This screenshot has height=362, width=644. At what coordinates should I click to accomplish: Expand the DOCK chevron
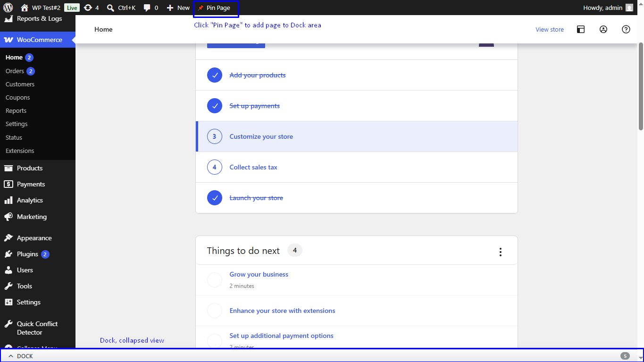click(11, 356)
